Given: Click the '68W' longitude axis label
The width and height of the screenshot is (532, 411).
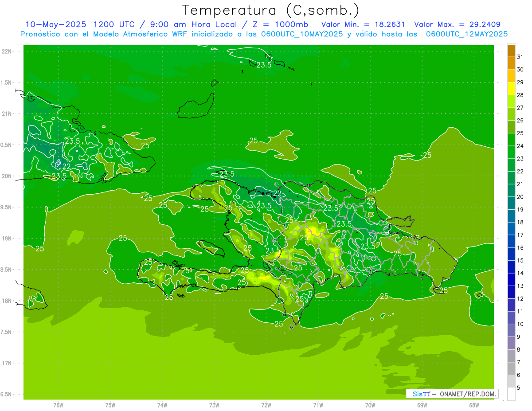Looking at the screenshot, I should [x=474, y=405].
